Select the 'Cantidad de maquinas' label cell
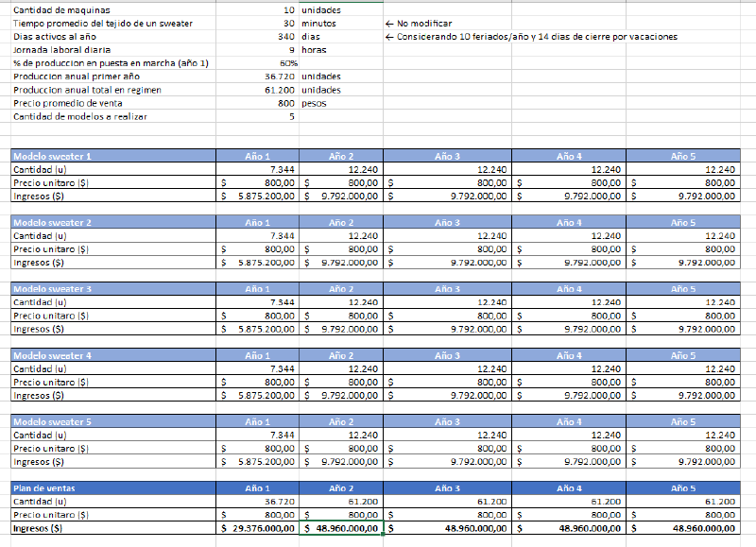The image size is (756, 547). 113,10
